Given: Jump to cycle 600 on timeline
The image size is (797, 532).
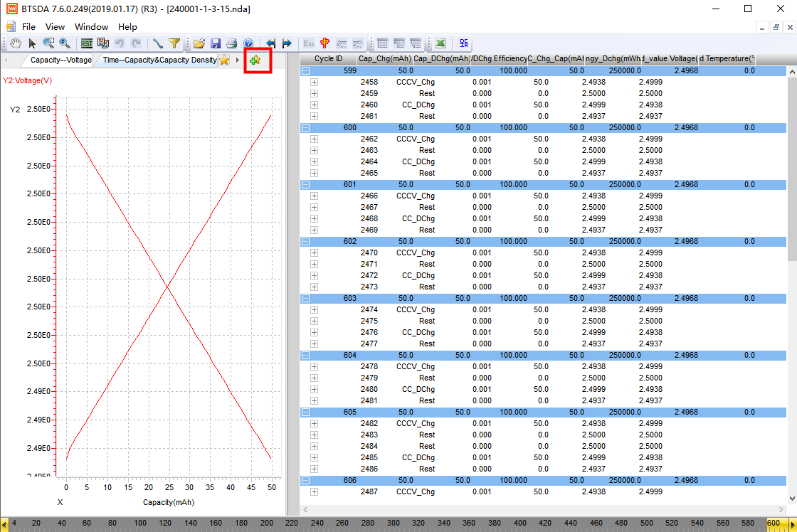Looking at the screenshot, I should [x=773, y=523].
